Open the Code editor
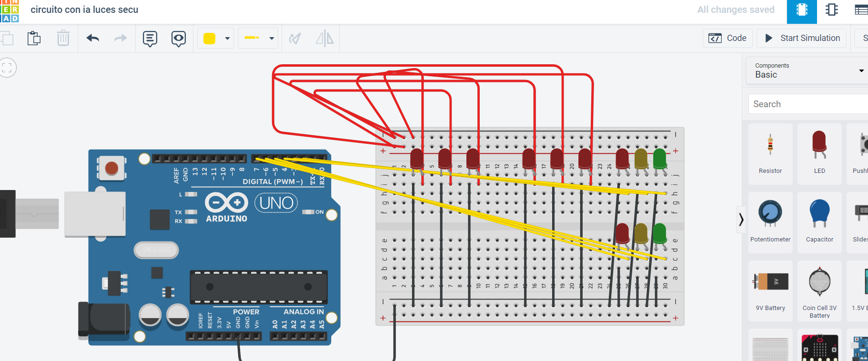The height and width of the screenshot is (361, 868). point(727,38)
